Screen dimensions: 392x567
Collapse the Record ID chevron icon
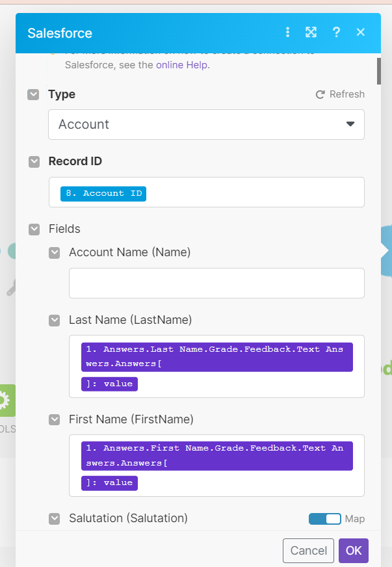point(34,162)
